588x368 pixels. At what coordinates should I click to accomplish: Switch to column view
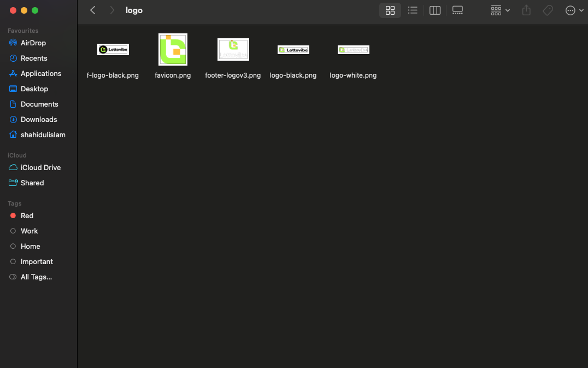[434, 10]
